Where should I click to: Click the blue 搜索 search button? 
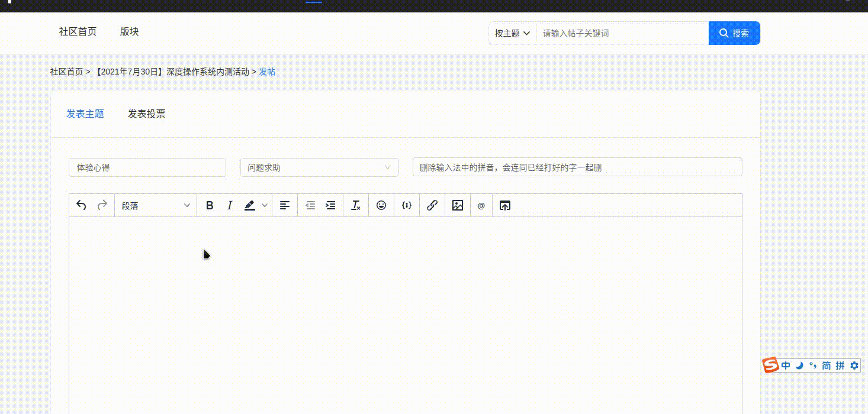[734, 33]
